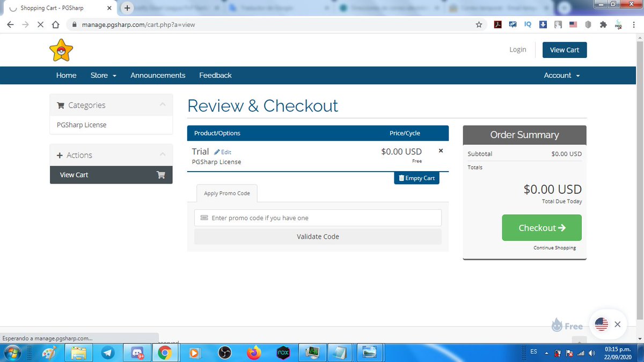Click the language flag widget

602,324
